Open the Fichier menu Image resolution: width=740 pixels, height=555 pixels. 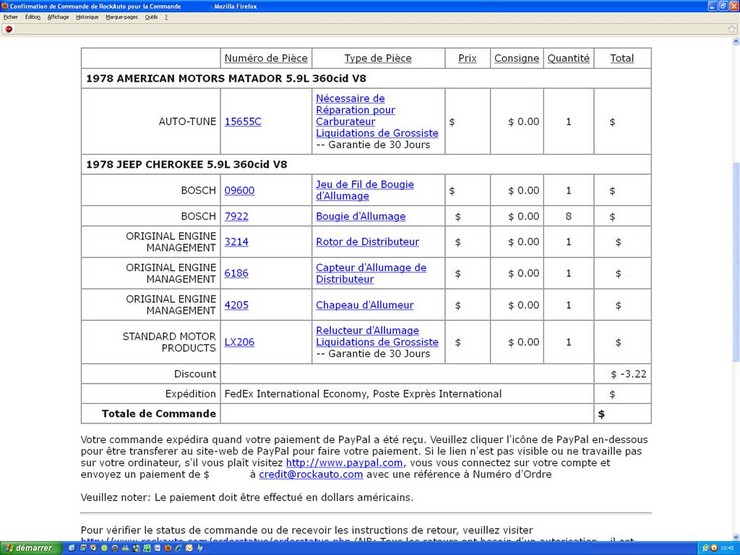pos(10,17)
